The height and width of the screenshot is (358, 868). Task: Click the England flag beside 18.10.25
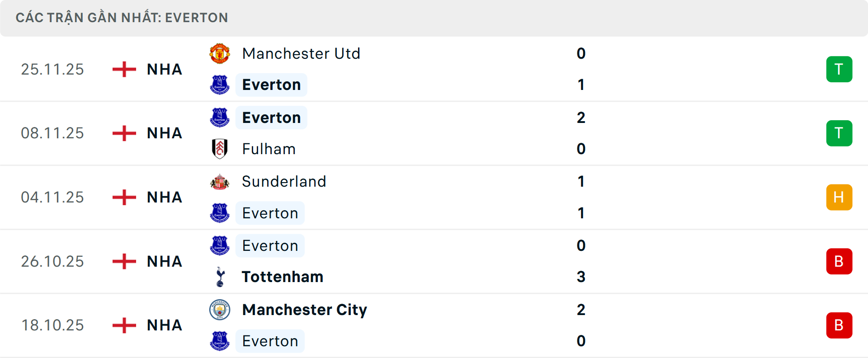pyautogui.click(x=123, y=325)
